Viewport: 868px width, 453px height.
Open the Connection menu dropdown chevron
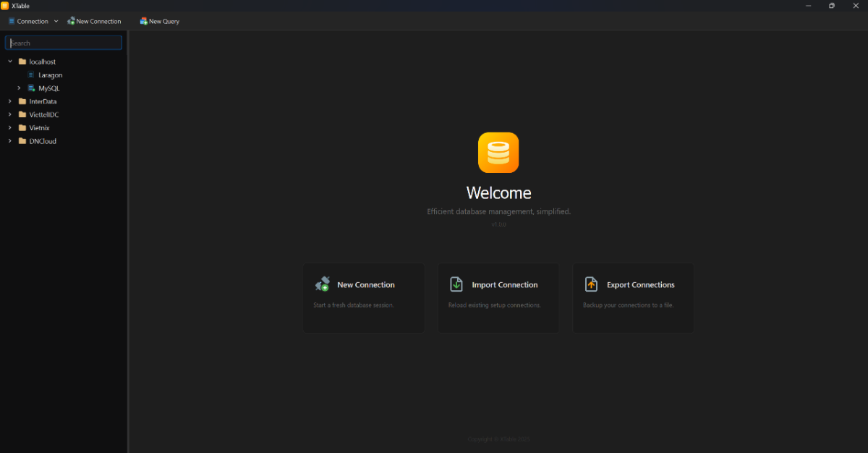56,21
